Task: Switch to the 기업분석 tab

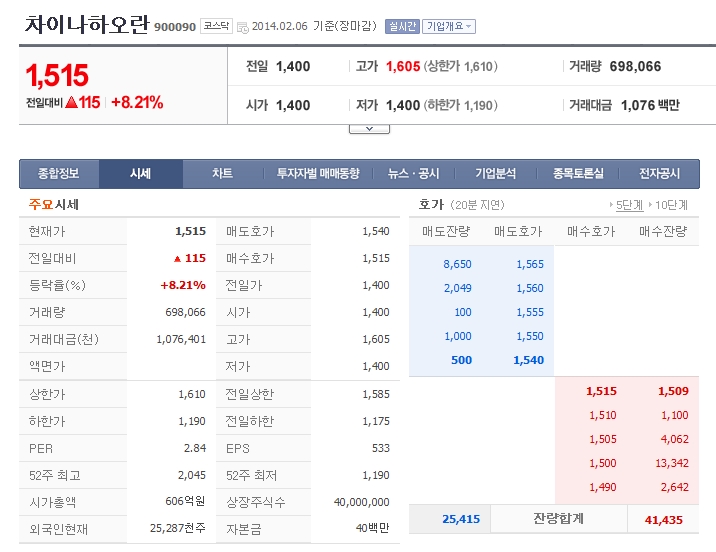Action: (495, 173)
